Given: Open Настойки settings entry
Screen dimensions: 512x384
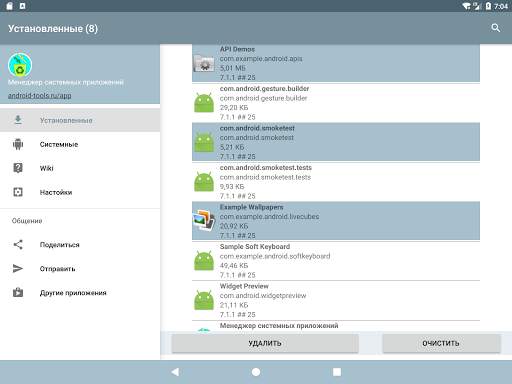Looking at the screenshot, I should pyautogui.click(x=80, y=192).
